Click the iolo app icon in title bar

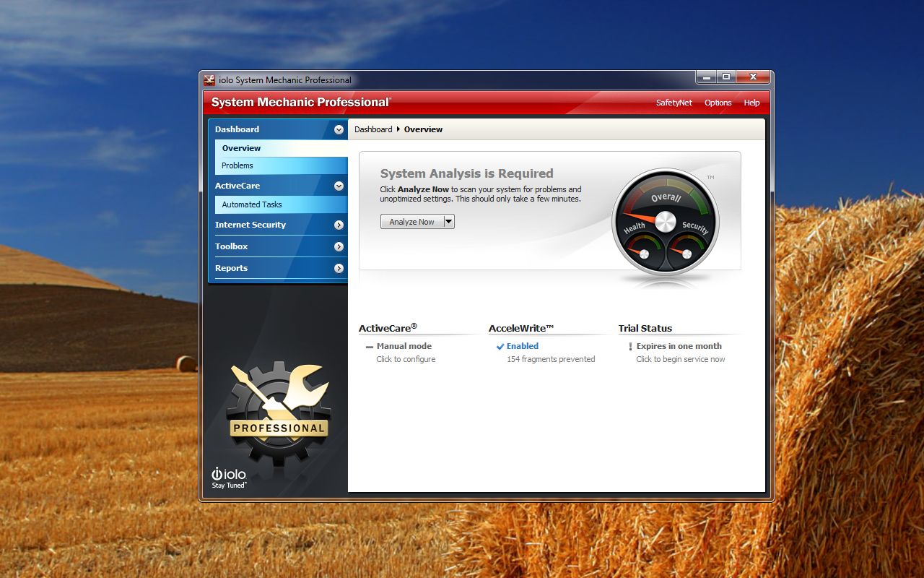209,79
